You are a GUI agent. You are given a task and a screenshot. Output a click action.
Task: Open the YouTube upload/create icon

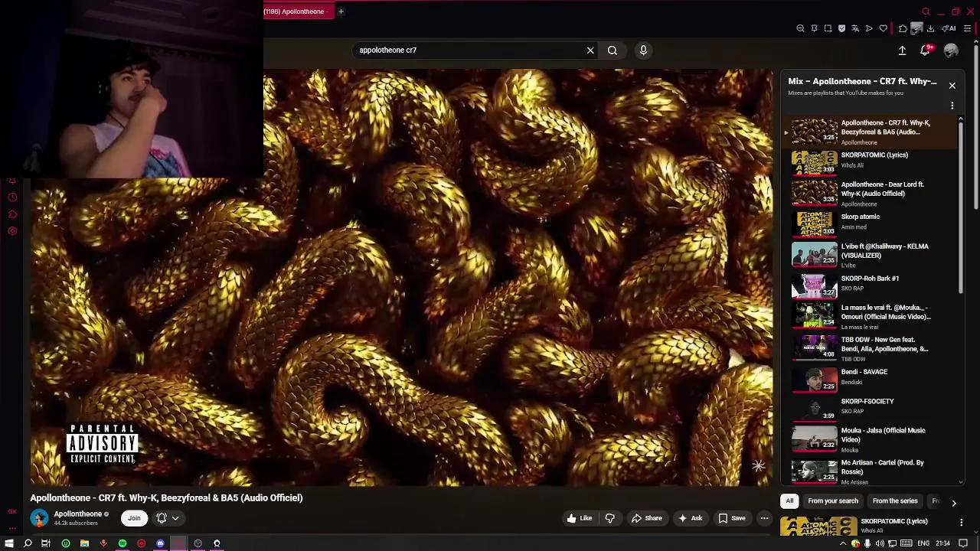[x=902, y=51]
